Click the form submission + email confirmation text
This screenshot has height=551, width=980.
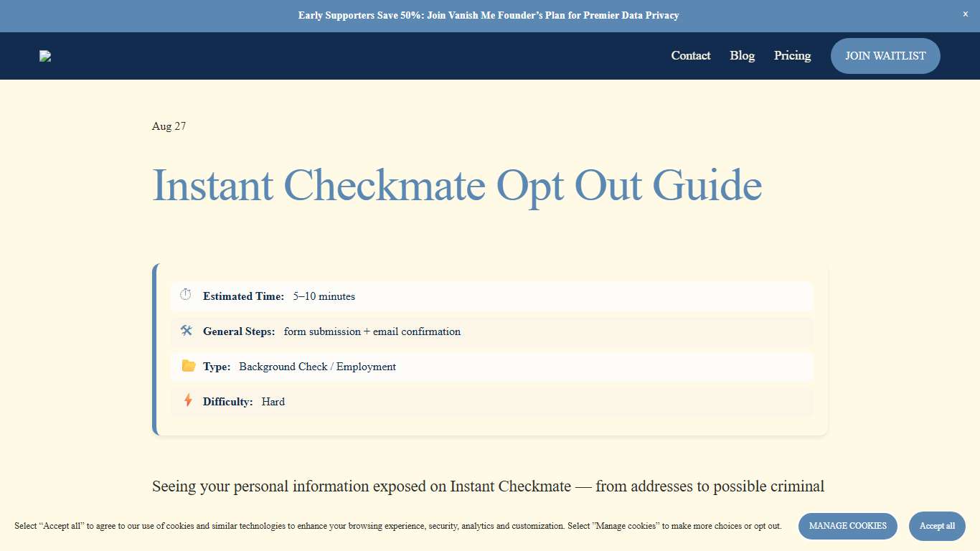pos(372,331)
